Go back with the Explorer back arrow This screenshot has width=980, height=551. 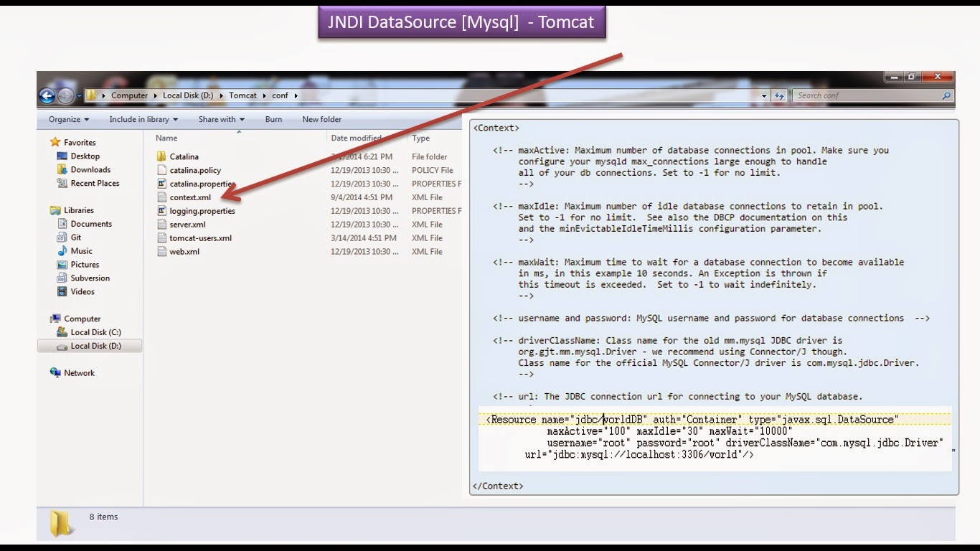[x=47, y=95]
